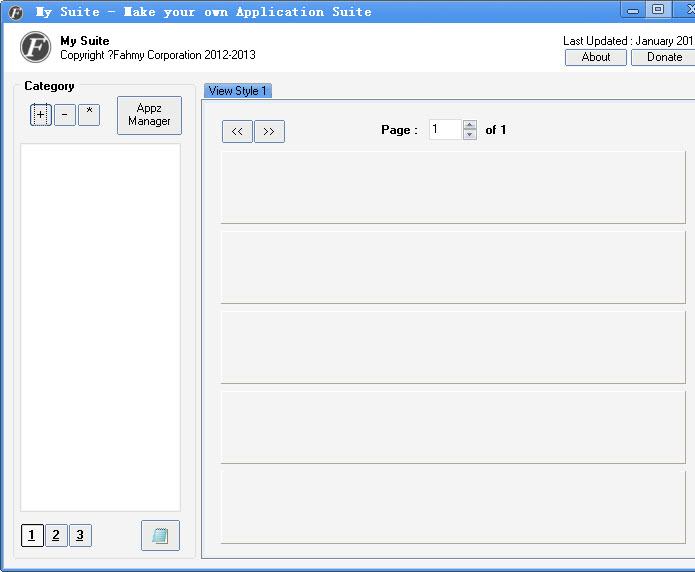Click the add category plus button
This screenshot has height=572, width=695.
pyautogui.click(x=40, y=115)
